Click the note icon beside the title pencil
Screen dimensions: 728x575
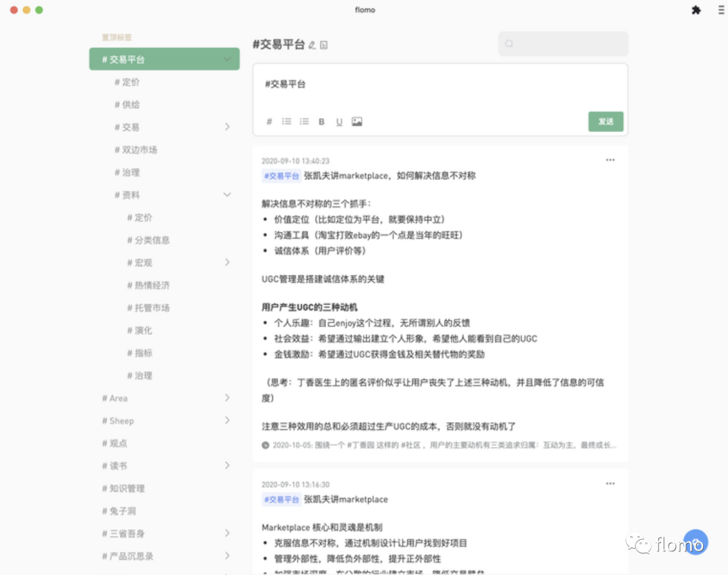[x=324, y=45]
